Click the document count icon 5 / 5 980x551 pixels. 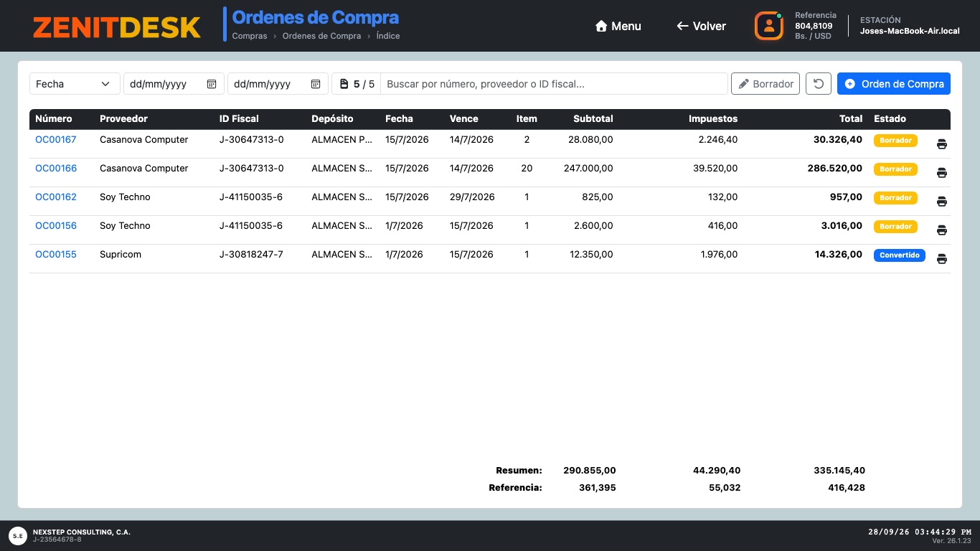tap(344, 84)
